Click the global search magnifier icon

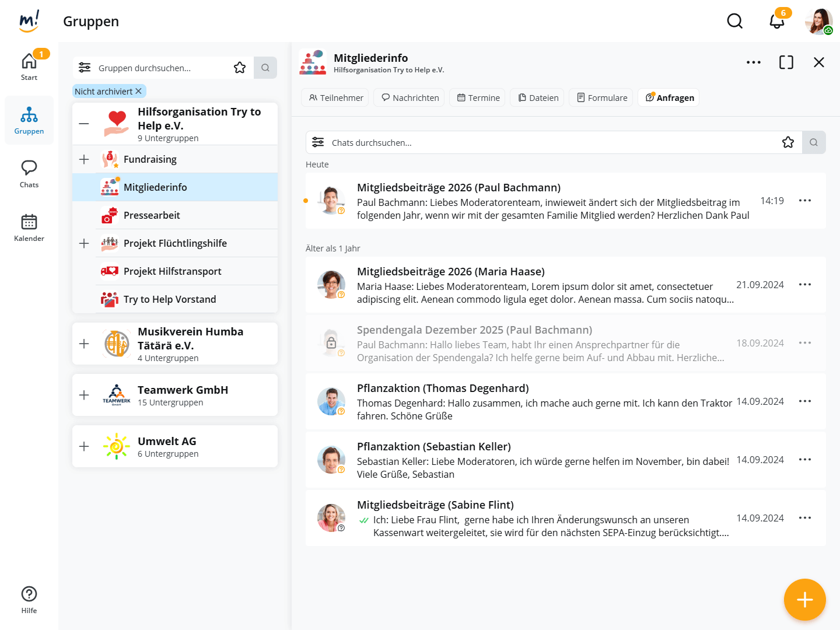point(734,21)
